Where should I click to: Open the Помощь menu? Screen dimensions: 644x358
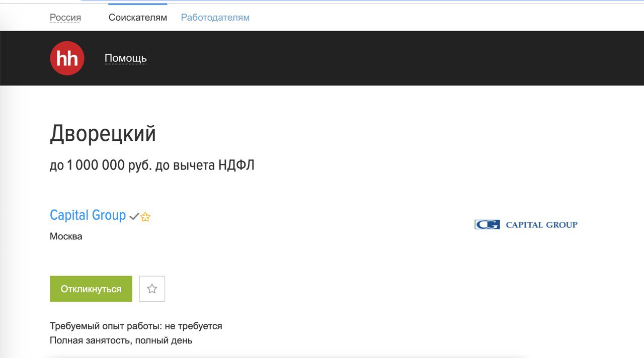[x=126, y=58]
